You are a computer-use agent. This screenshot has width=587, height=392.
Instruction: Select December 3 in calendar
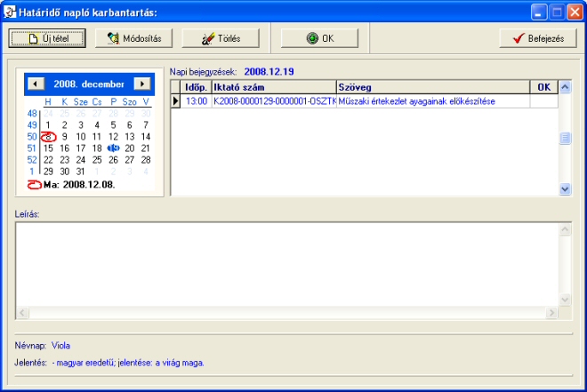pyautogui.click(x=80, y=125)
